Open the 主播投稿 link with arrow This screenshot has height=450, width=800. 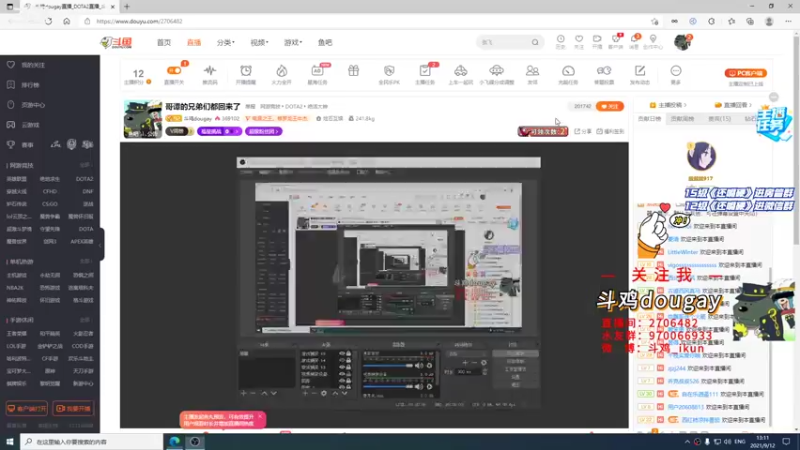point(668,105)
